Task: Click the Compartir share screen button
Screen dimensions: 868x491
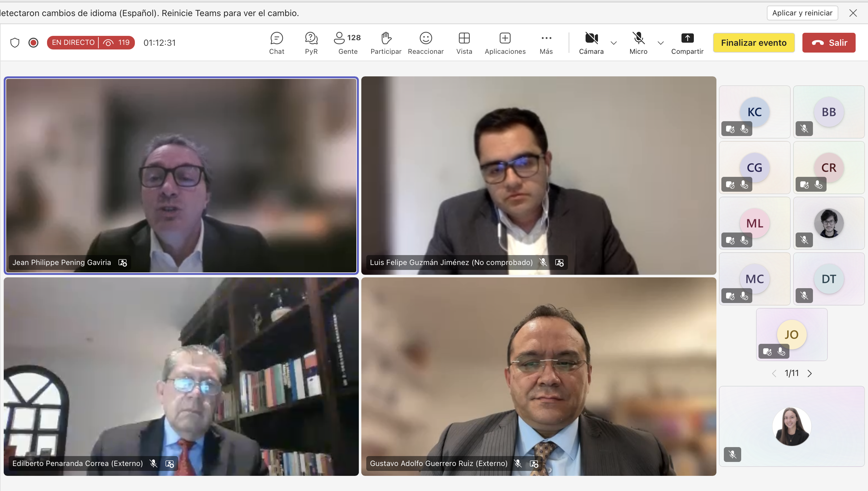Action: [x=687, y=43]
